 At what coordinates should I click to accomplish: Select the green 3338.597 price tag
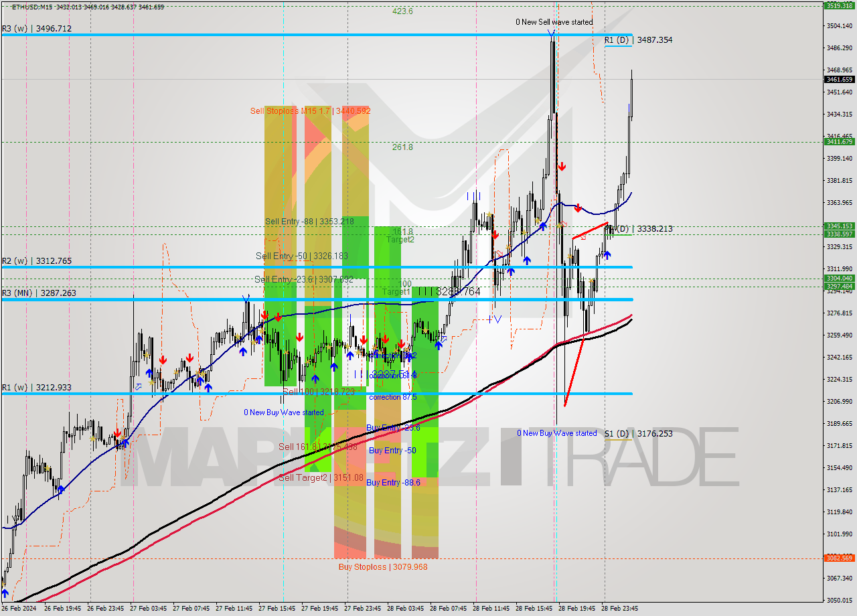click(x=839, y=234)
